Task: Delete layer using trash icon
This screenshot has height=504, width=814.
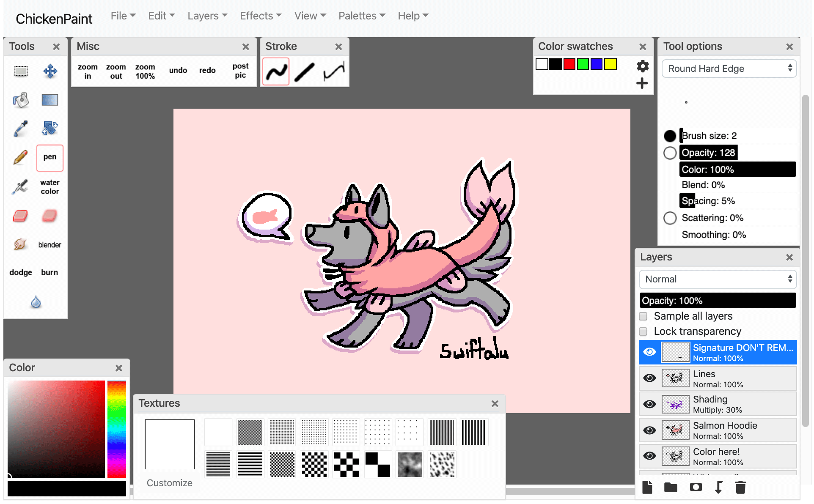Action: click(x=740, y=487)
